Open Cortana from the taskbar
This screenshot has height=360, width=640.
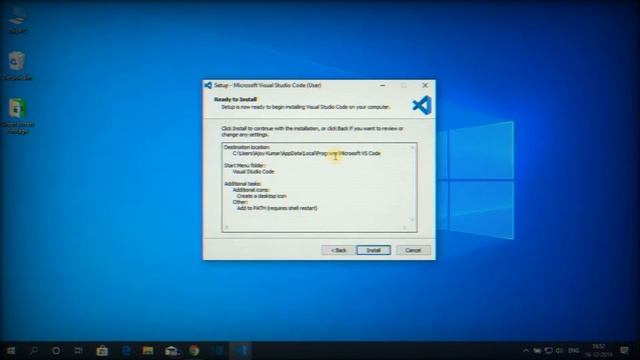tap(56, 351)
